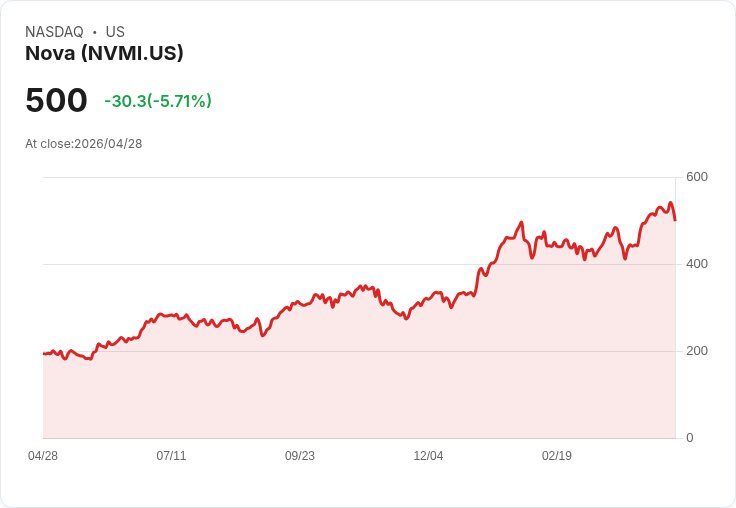
Task: Select the 07/11 date axis label
Action: click(171, 456)
